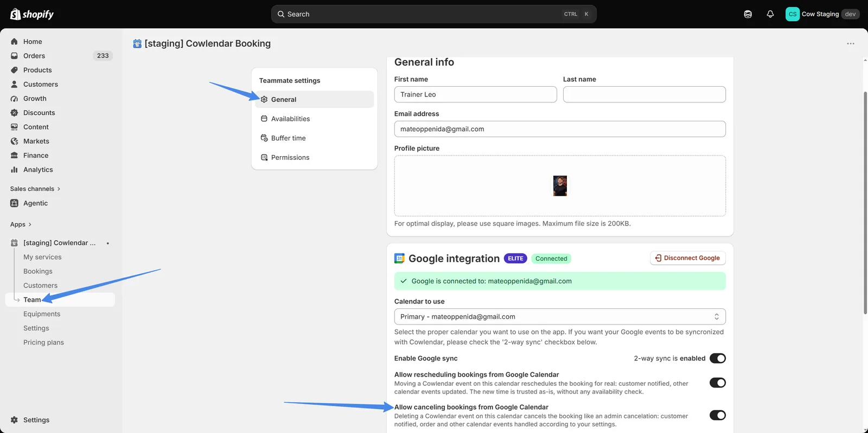Click the profile picture thumbnail
Viewport: 868px width, 433px height.
560,186
